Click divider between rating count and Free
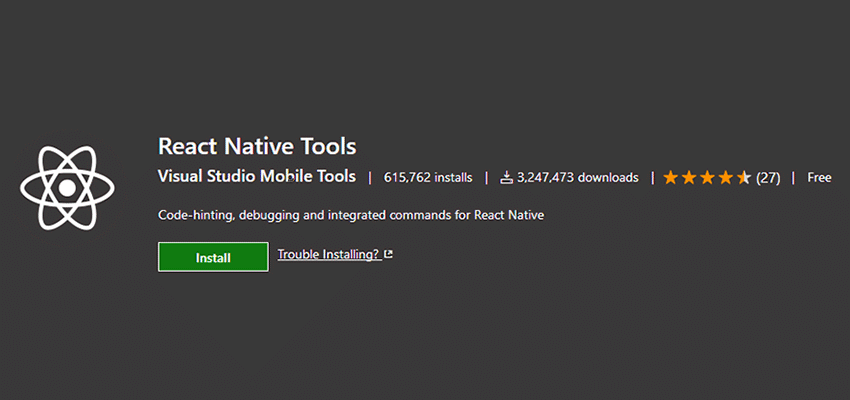This screenshot has width=850, height=400. [x=794, y=178]
